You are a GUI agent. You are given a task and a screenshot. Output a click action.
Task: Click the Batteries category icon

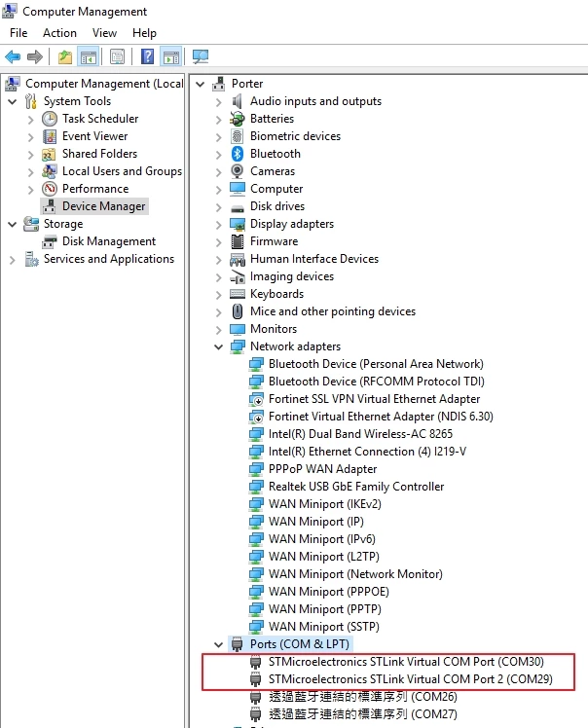pos(237,119)
